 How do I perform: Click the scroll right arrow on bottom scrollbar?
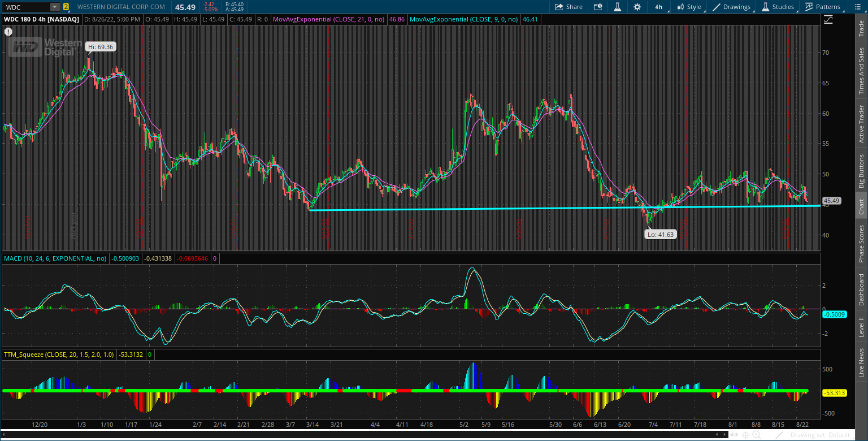725,434
